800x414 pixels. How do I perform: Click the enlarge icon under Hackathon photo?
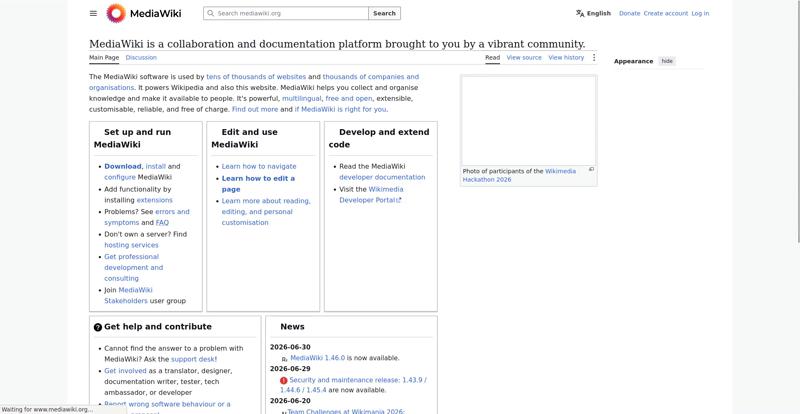tap(592, 169)
